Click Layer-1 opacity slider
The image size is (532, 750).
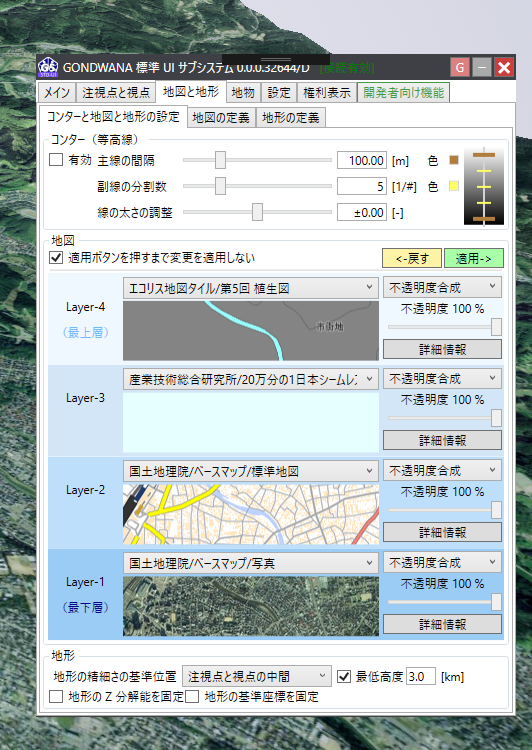tap(444, 602)
